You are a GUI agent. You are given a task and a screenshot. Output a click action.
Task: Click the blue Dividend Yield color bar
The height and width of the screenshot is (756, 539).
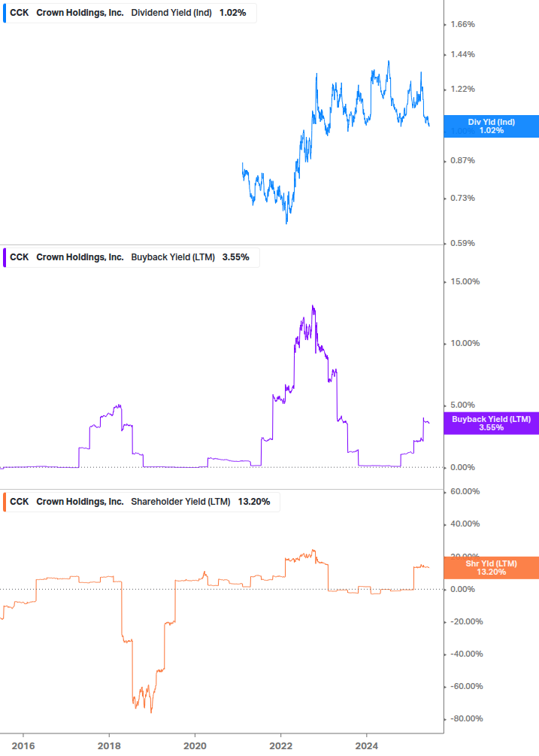point(5,13)
